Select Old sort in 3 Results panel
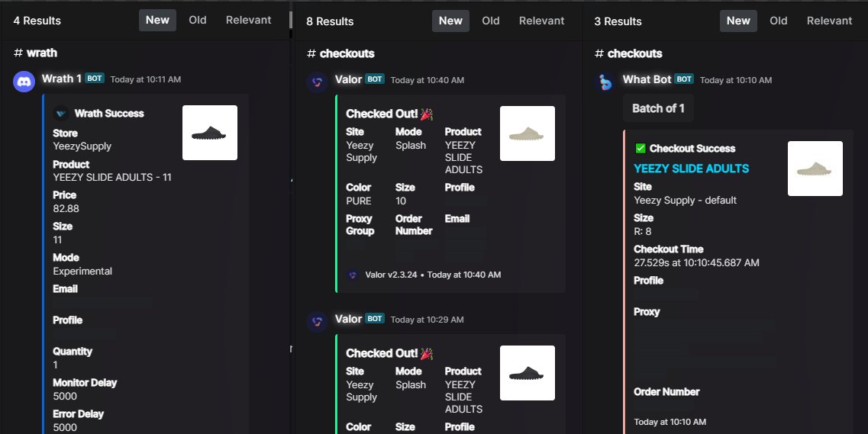 (779, 21)
